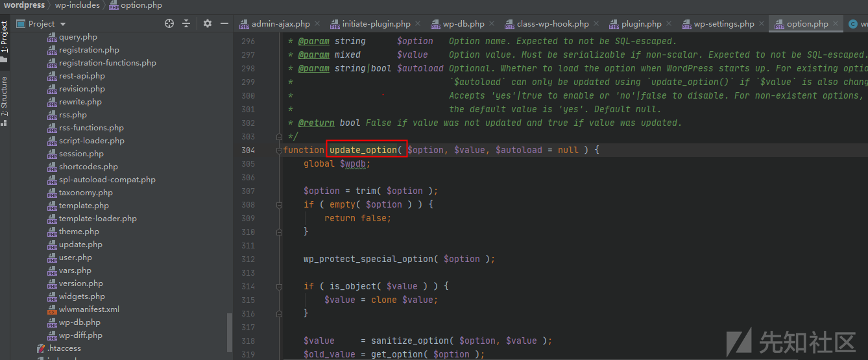868x360 pixels.
Task: Collapse the update_option function fold at line 304
Action: click(x=279, y=150)
